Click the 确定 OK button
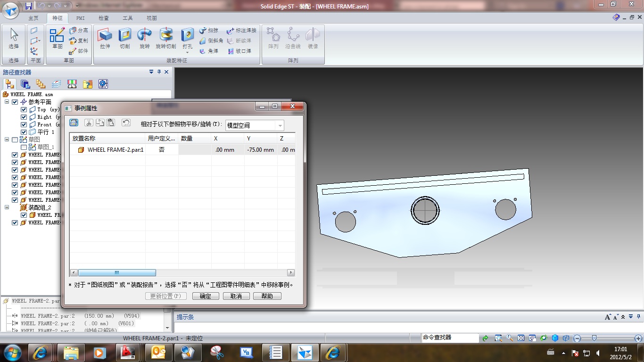 coord(206,296)
